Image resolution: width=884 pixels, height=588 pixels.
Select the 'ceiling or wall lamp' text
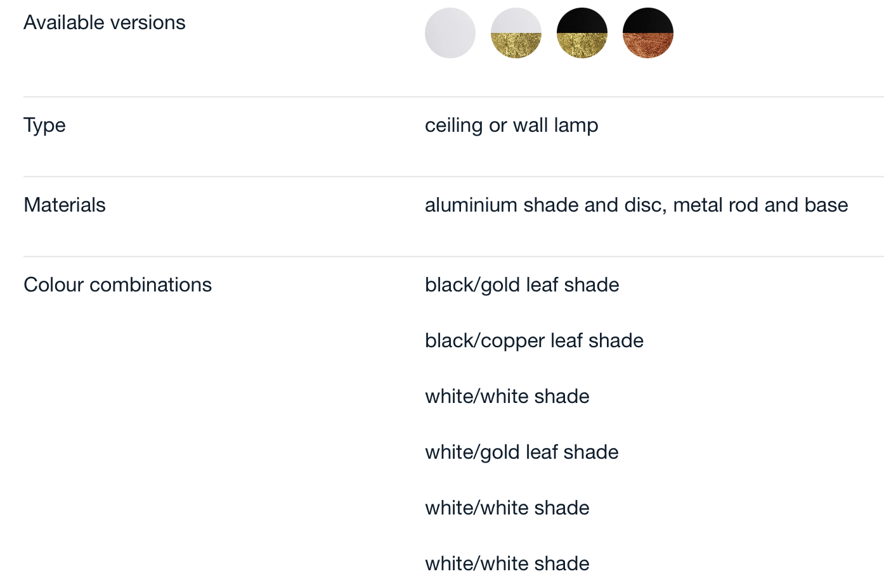point(512,125)
